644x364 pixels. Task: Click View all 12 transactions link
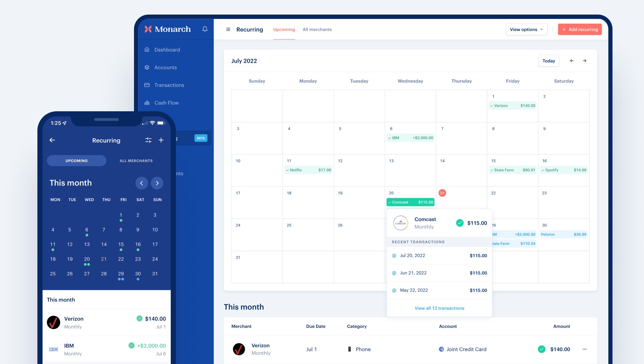(439, 308)
